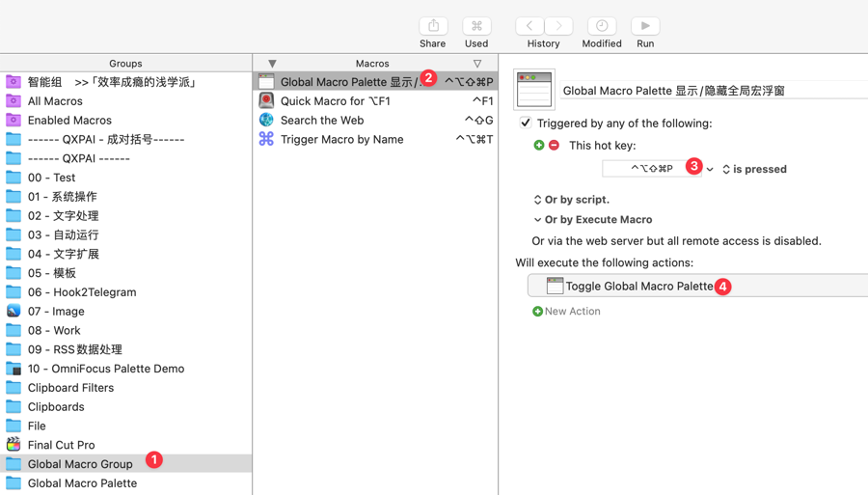Select the Toggle Global Macro Palette action
The height and width of the screenshot is (495, 868).
click(x=638, y=287)
